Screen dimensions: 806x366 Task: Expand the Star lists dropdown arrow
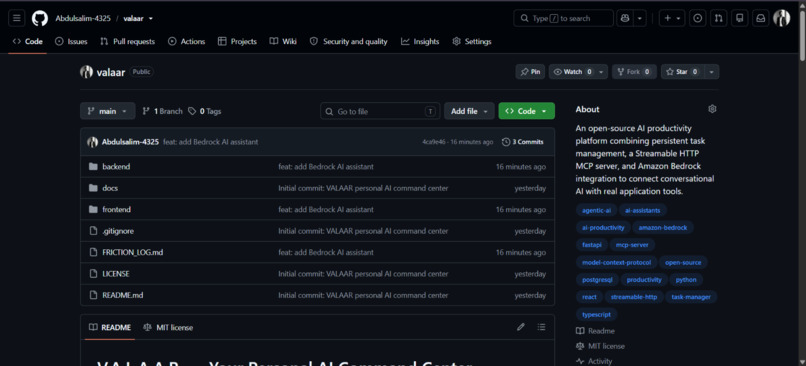[711, 72]
